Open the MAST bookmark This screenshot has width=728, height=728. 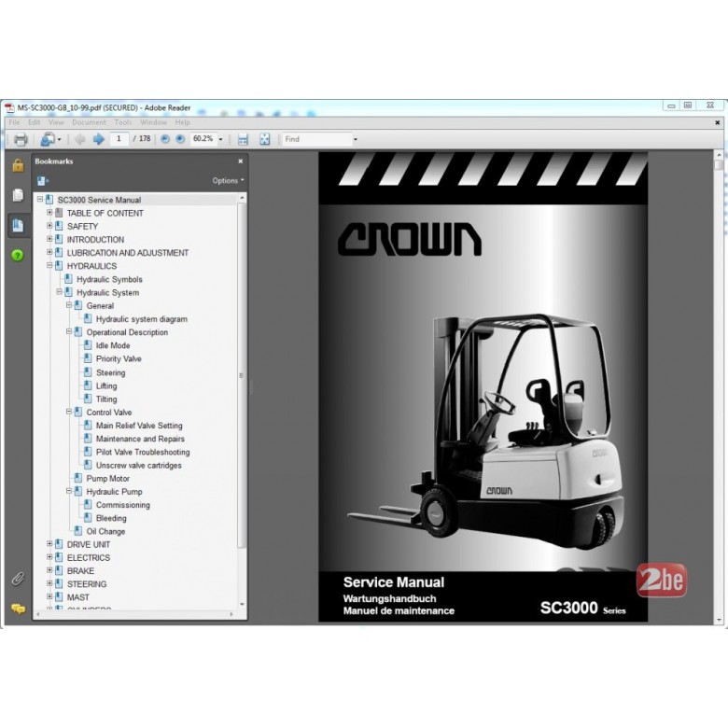[78, 597]
